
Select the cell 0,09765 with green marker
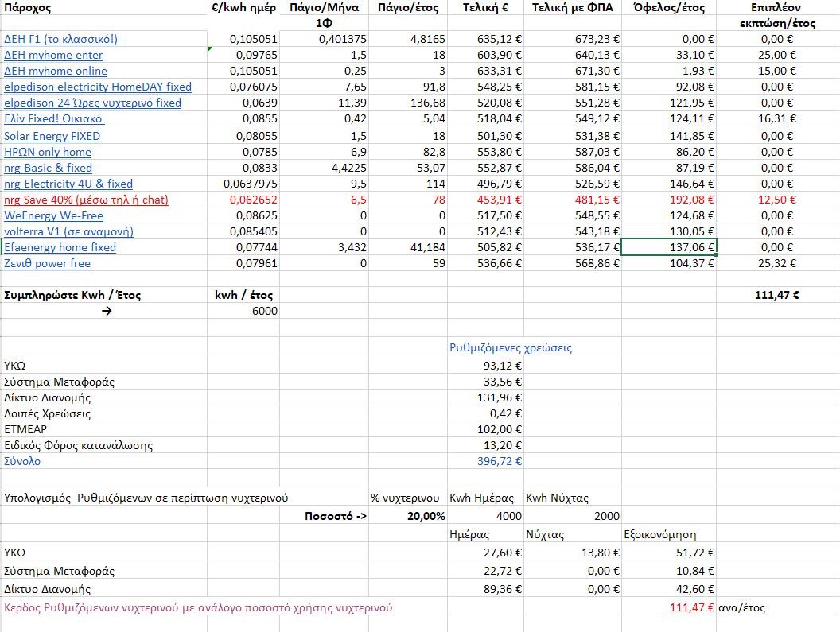coord(243,55)
